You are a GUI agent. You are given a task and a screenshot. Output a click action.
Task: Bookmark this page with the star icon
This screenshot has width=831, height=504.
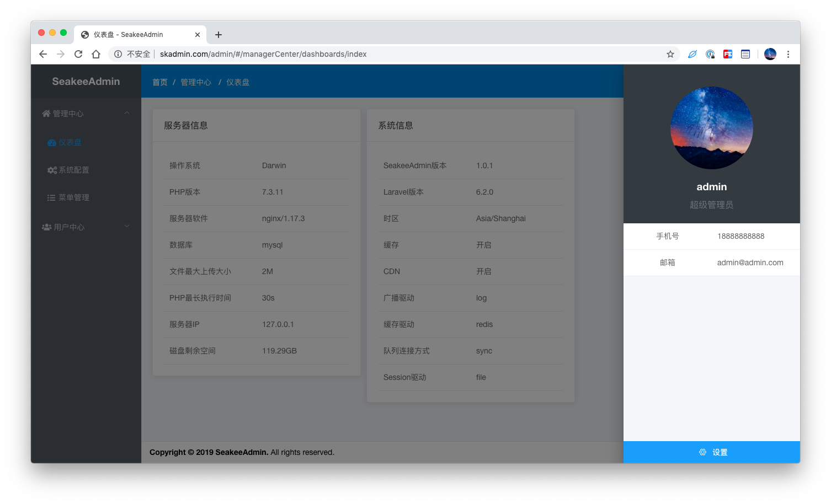point(670,54)
